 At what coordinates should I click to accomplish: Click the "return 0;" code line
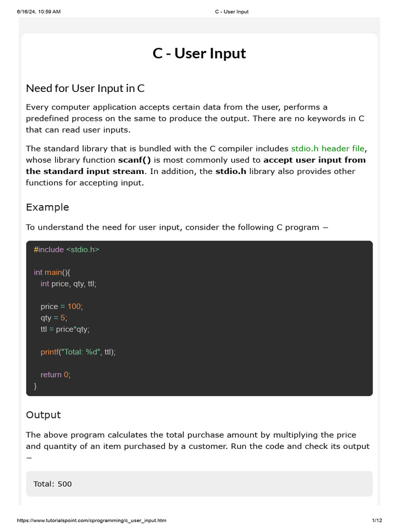pos(55,375)
